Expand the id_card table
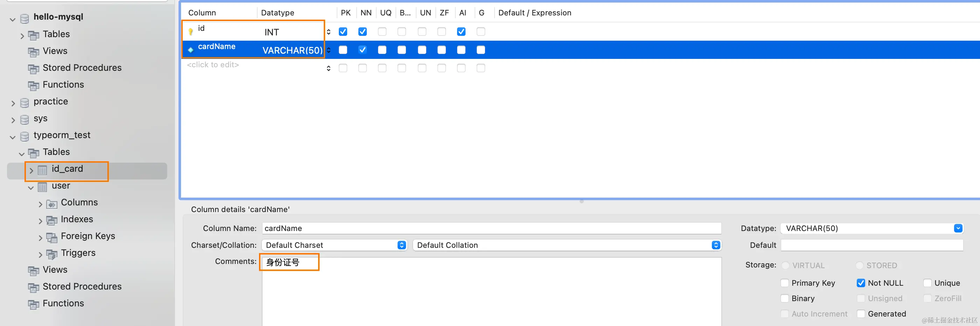This screenshot has width=980, height=326. click(x=31, y=171)
